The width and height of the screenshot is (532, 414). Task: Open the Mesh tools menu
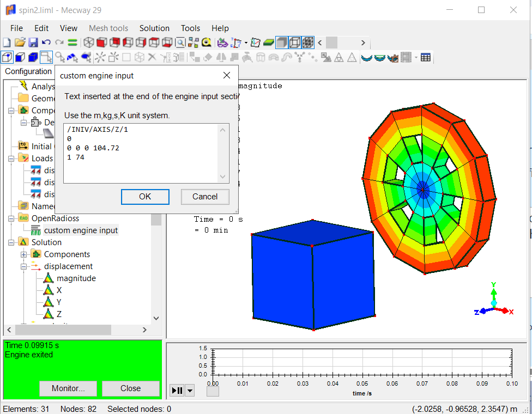[x=108, y=28]
